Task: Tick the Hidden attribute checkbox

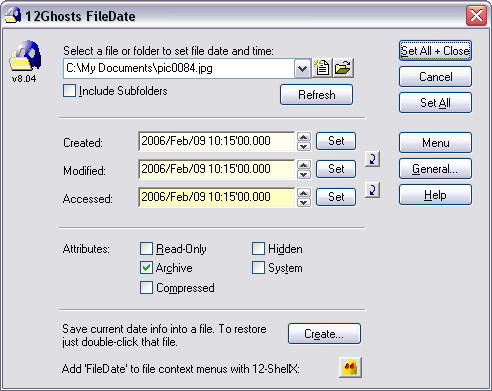Action: 258,249
